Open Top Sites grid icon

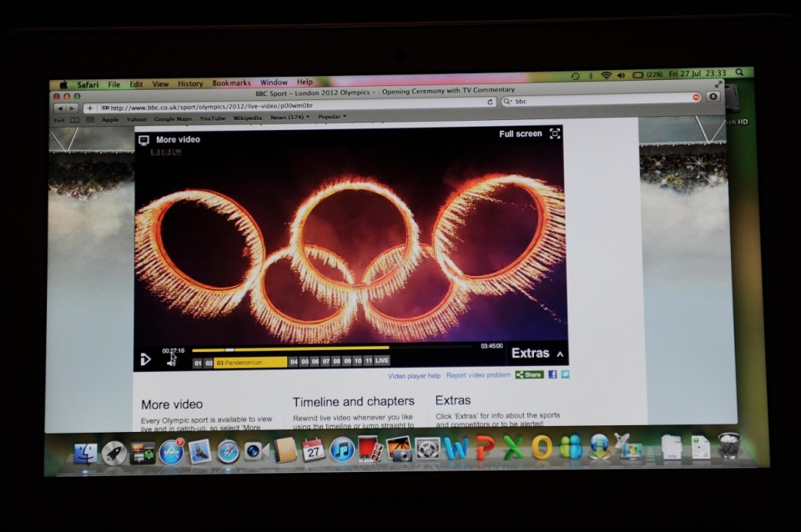click(90, 120)
